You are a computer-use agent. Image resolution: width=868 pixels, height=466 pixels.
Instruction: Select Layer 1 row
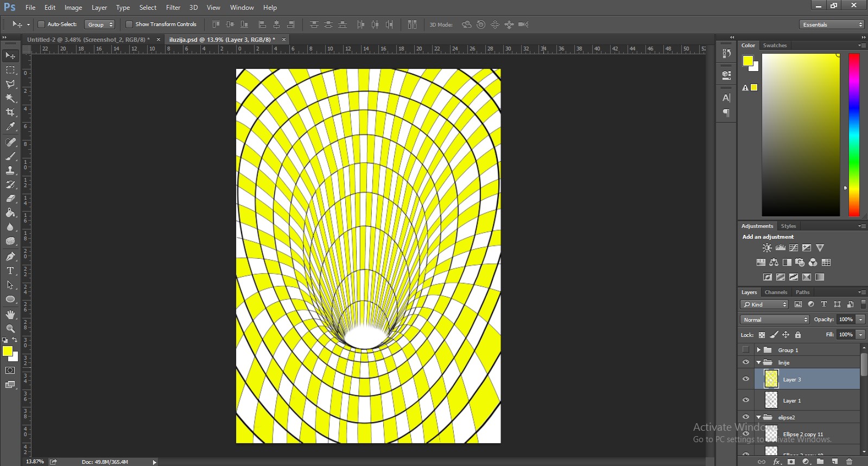click(807, 400)
